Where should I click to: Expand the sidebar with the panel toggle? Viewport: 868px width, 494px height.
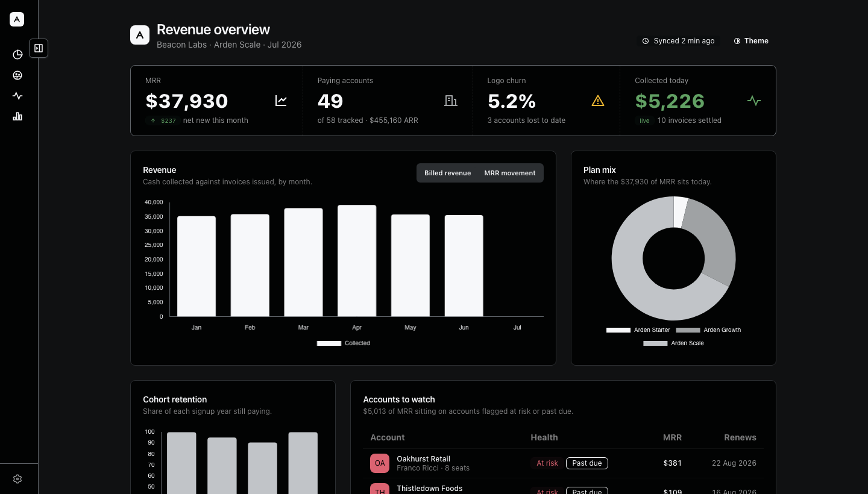point(39,48)
